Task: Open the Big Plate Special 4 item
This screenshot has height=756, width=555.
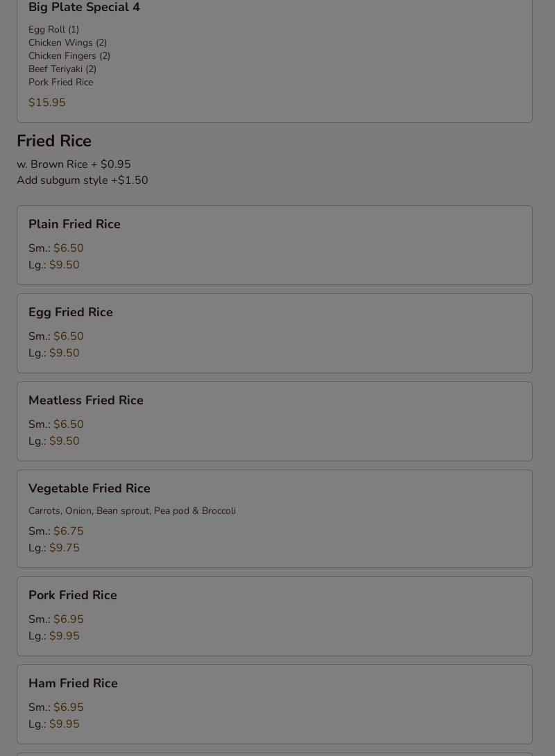Action: [84, 8]
